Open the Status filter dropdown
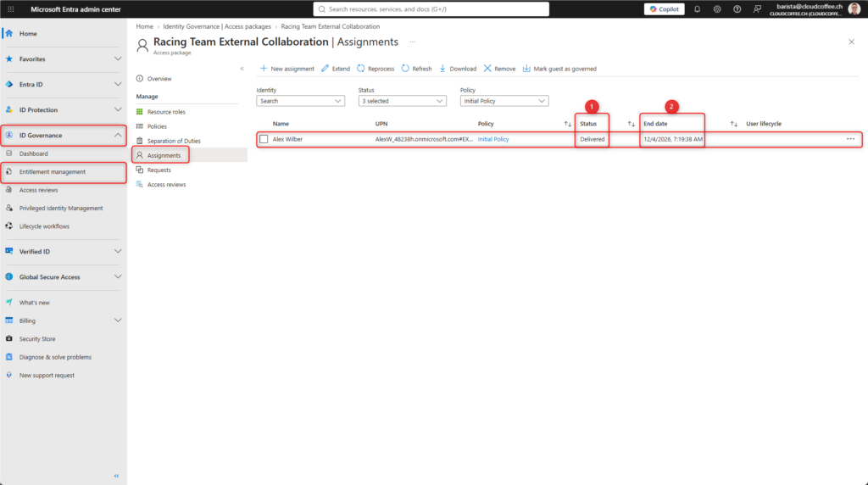 (402, 101)
